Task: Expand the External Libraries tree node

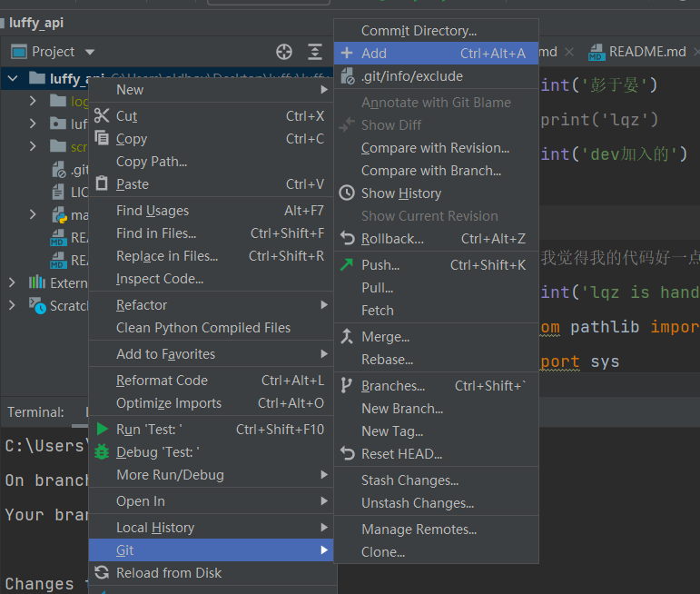Action: click(x=13, y=282)
